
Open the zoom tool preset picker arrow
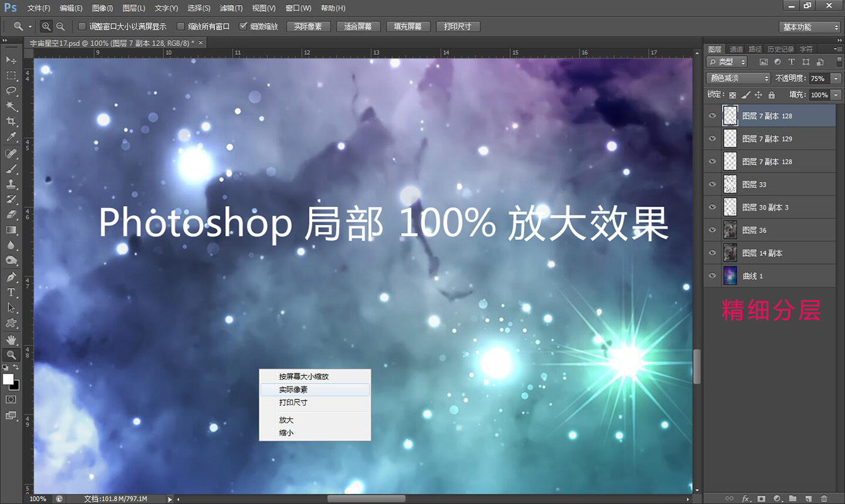pos(30,27)
